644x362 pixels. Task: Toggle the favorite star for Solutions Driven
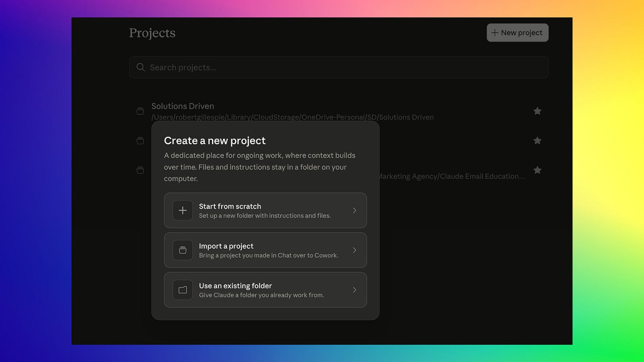(x=537, y=111)
